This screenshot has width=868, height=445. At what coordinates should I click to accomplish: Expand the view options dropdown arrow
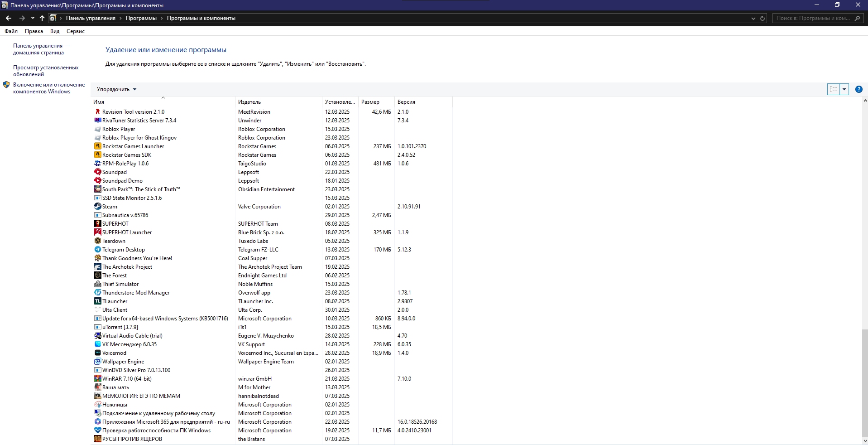click(x=844, y=89)
